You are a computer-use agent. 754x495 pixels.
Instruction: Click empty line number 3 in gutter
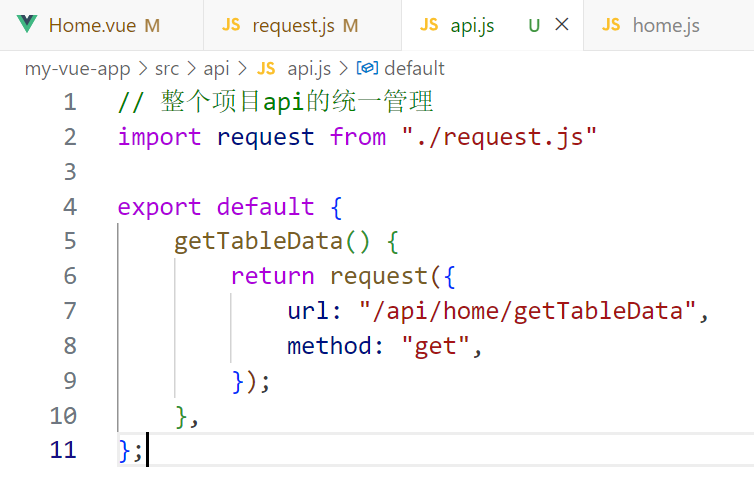(70, 172)
